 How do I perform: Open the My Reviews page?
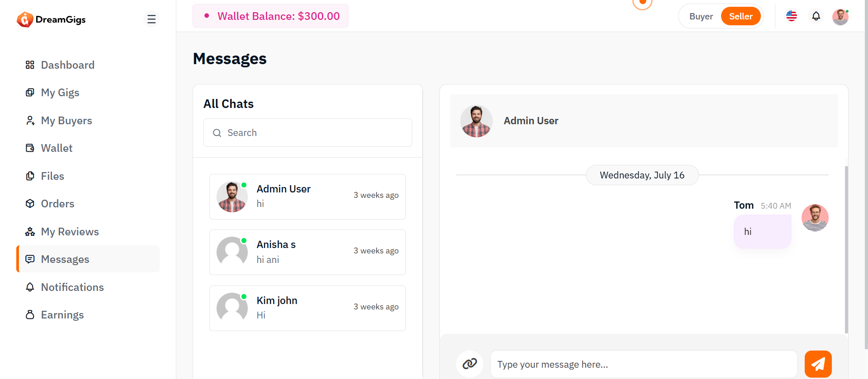coord(70,232)
